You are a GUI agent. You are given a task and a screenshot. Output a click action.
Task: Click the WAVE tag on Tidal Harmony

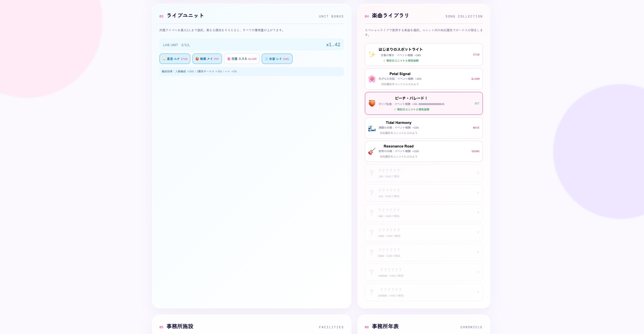click(x=476, y=128)
